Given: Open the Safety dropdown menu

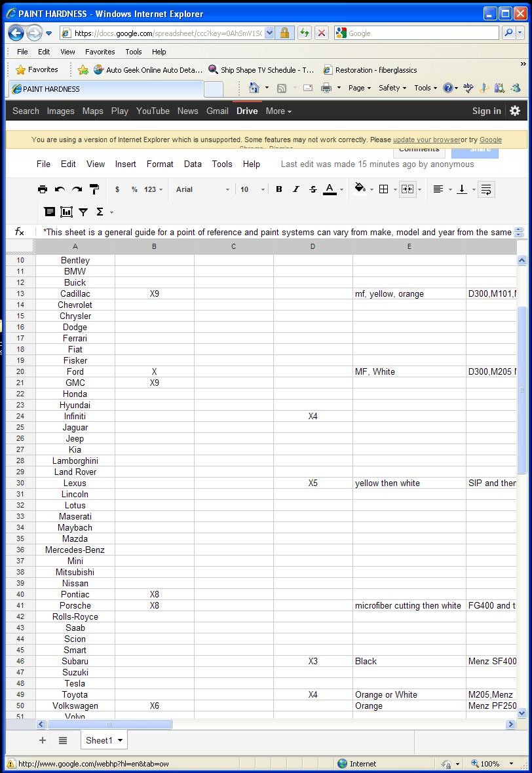Looking at the screenshot, I should (x=392, y=88).
